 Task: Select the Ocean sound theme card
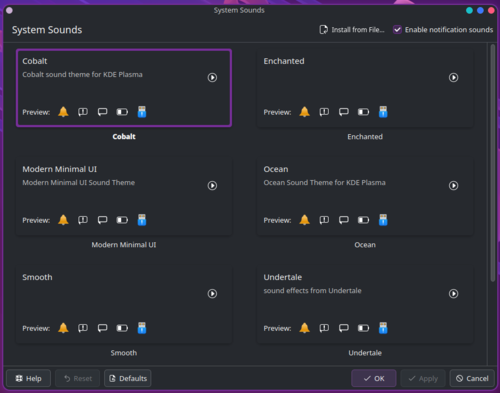pyautogui.click(x=365, y=196)
